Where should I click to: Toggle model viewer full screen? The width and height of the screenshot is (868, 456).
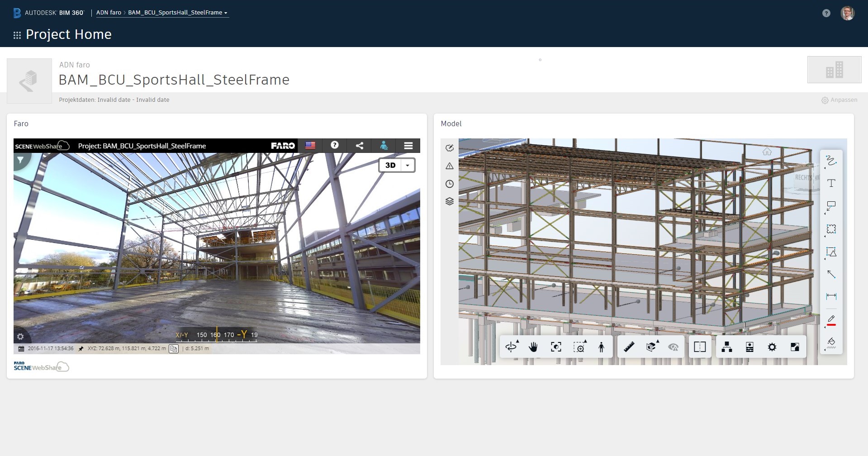click(x=795, y=347)
